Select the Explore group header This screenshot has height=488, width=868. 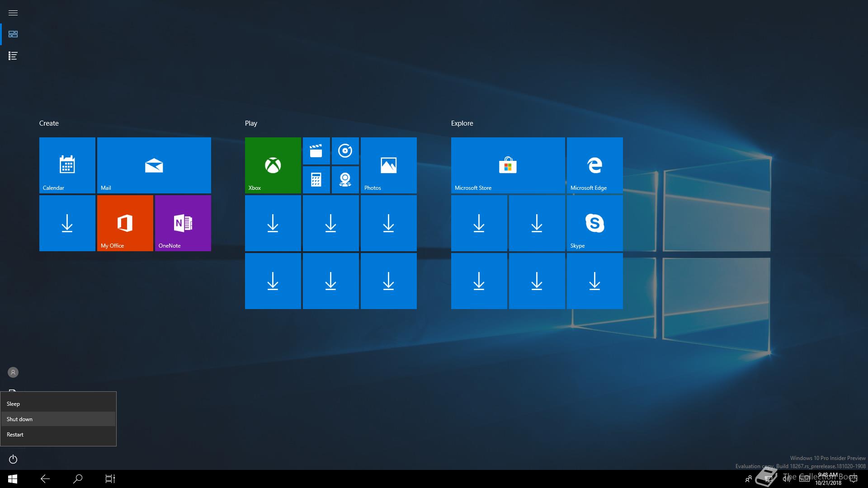pos(462,123)
